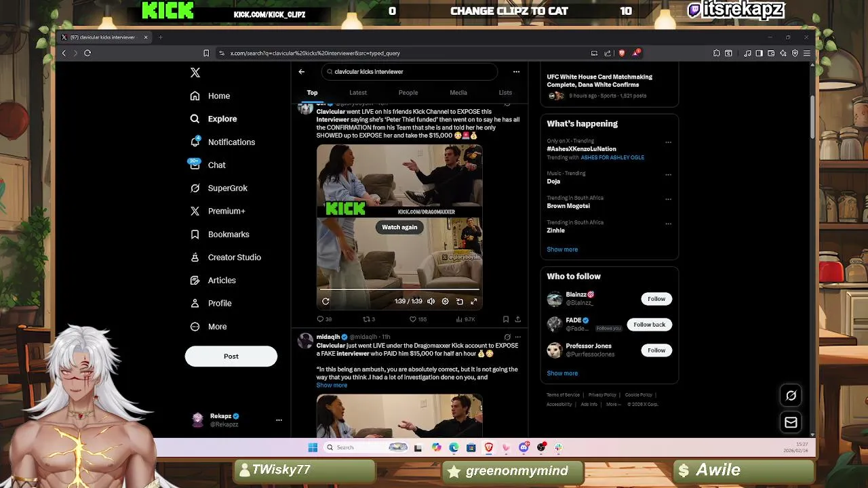
Task: Open floating messages envelope button
Action: pyautogui.click(x=791, y=422)
